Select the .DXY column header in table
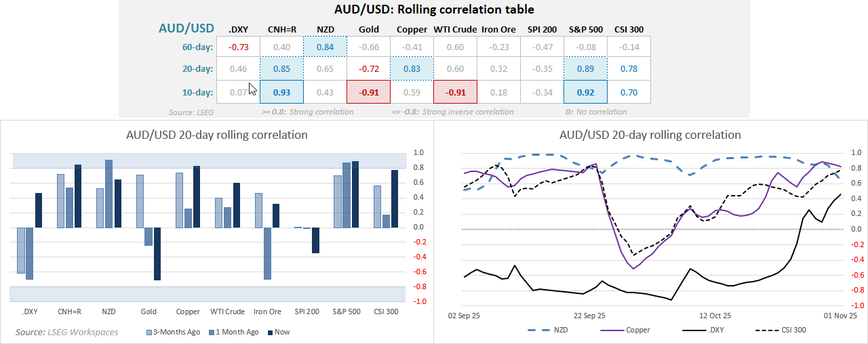Image resolution: width=868 pixels, height=344 pixels. click(x=238, y=29)
